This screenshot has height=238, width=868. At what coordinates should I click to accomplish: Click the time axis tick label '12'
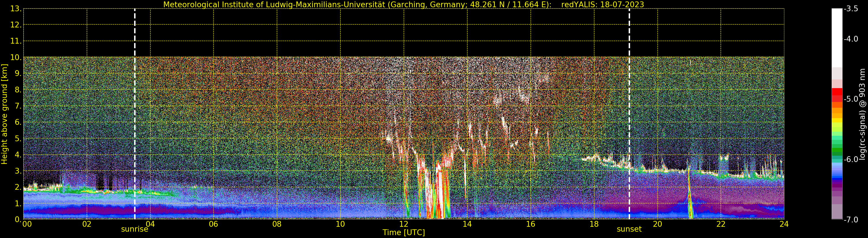point(404,224)
